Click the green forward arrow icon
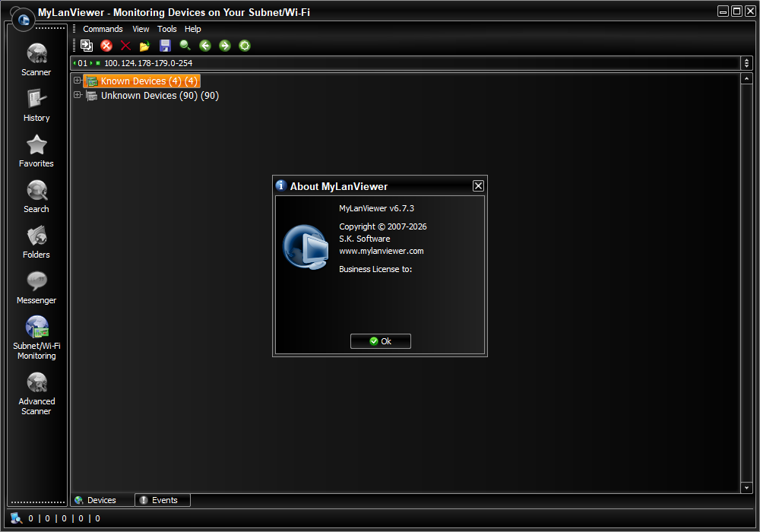This screenshot has width=760, height=532. click(225, 46)
